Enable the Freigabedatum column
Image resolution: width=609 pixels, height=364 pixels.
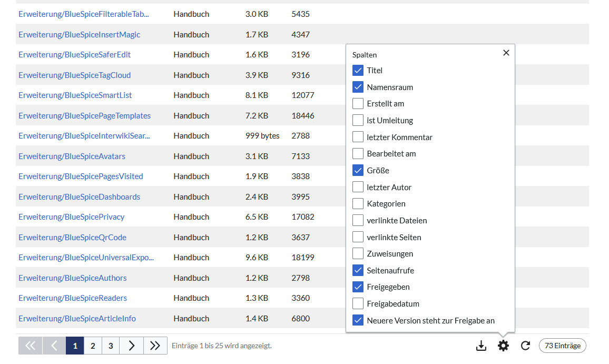pos(358,304)
